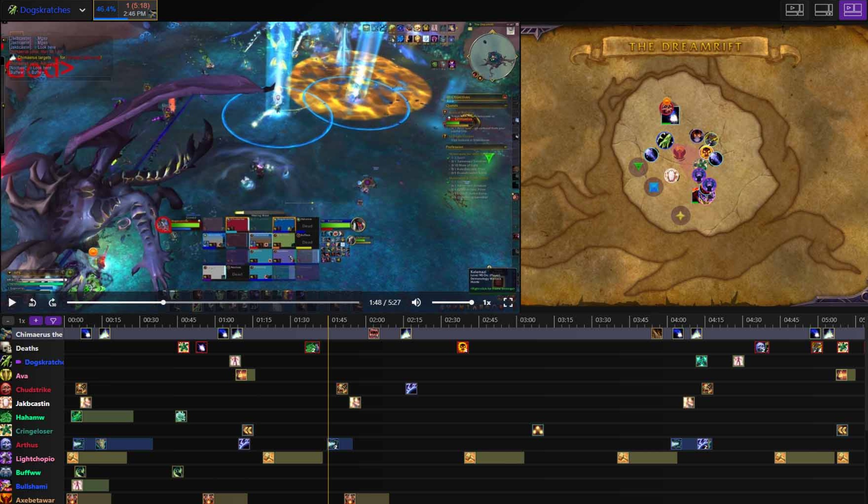Select split video and map layout
The width and height of the screenshot is (868, 504).
click(x=852, y=10)
